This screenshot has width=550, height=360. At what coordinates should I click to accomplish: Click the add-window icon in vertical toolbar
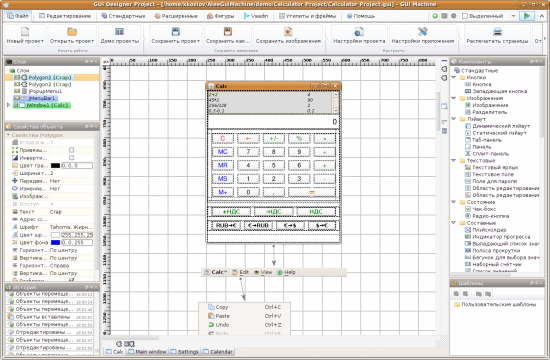point(444,106)
